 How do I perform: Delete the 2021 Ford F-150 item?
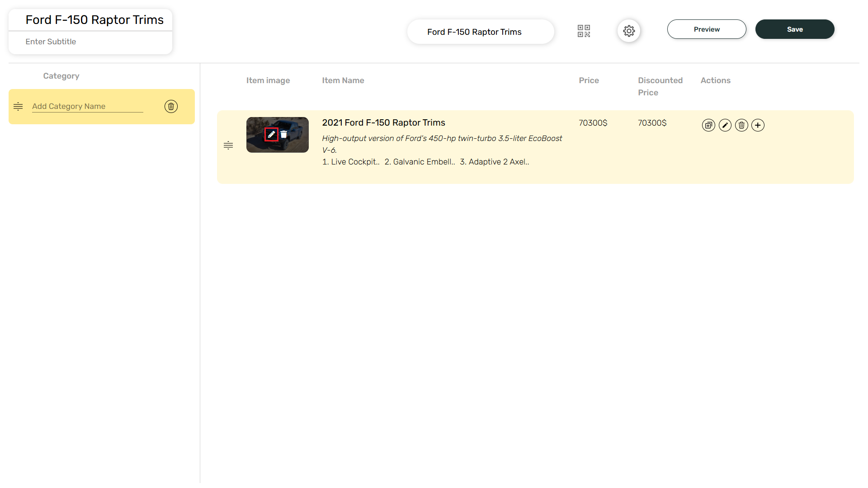pos(741,125)
